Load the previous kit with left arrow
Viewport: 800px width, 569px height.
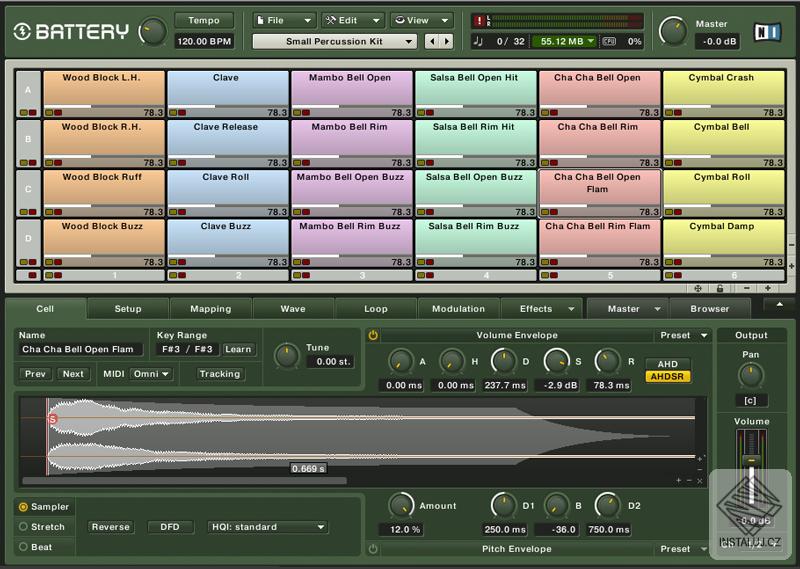click(x=432, y=41)
